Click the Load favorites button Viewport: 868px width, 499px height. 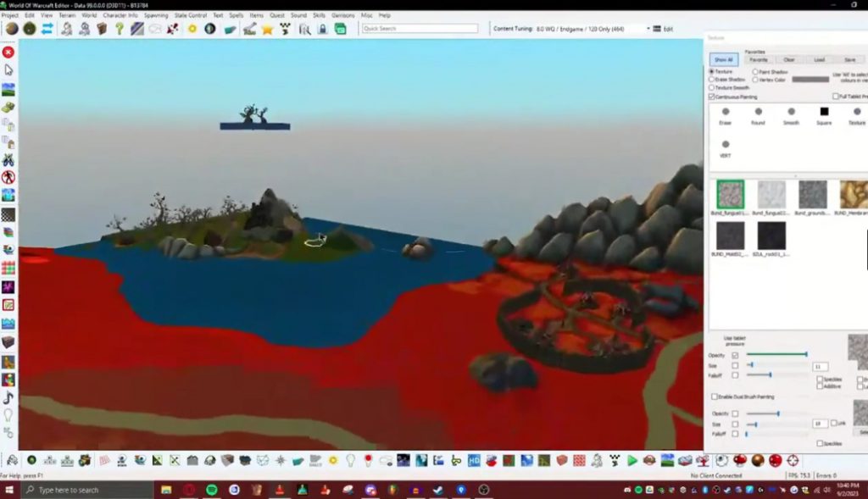(x=820, y=60)
